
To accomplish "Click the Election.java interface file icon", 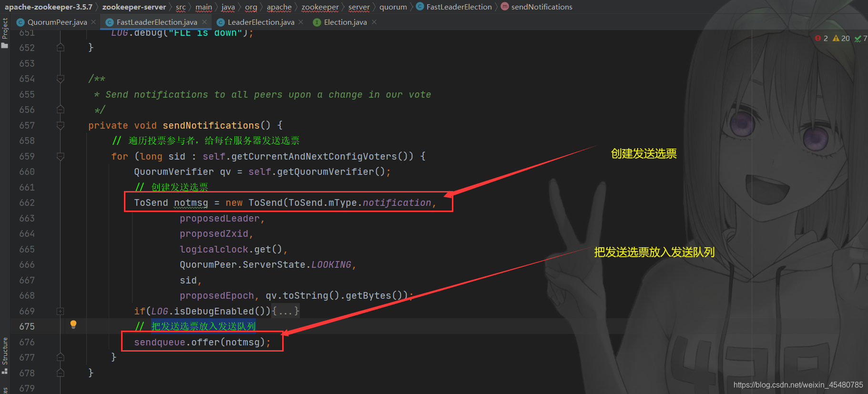I will point(317,22).
